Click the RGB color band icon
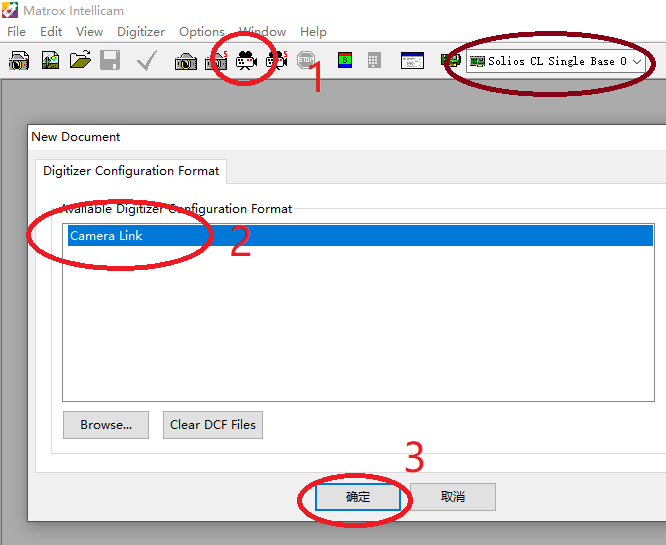 pyautogui.click(x=344, y=60)
